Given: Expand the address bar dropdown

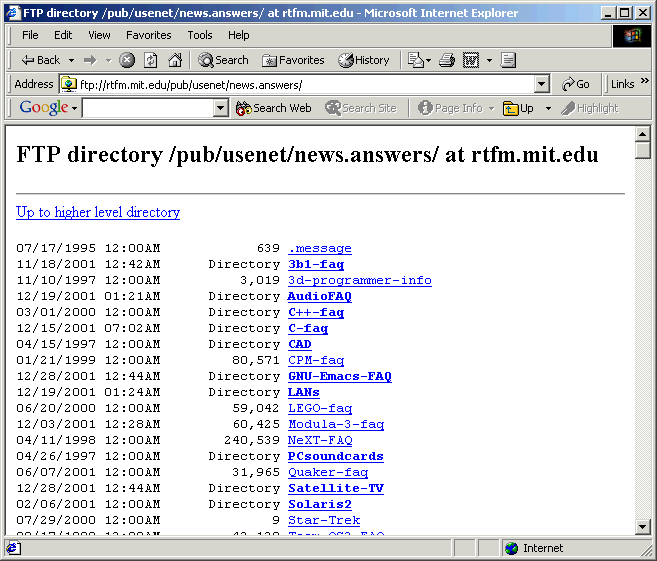Looking at the screenshot, I should pyautogui.click(x=541, y=85).
